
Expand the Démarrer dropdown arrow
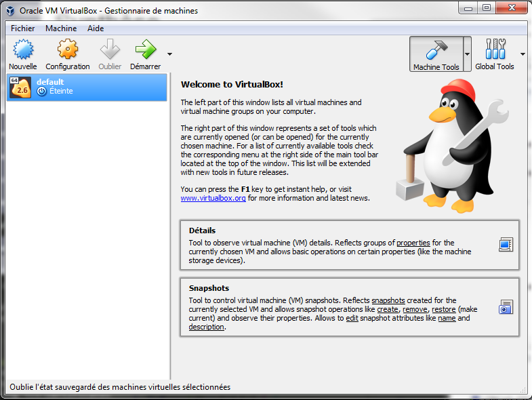tap(169, 54)
